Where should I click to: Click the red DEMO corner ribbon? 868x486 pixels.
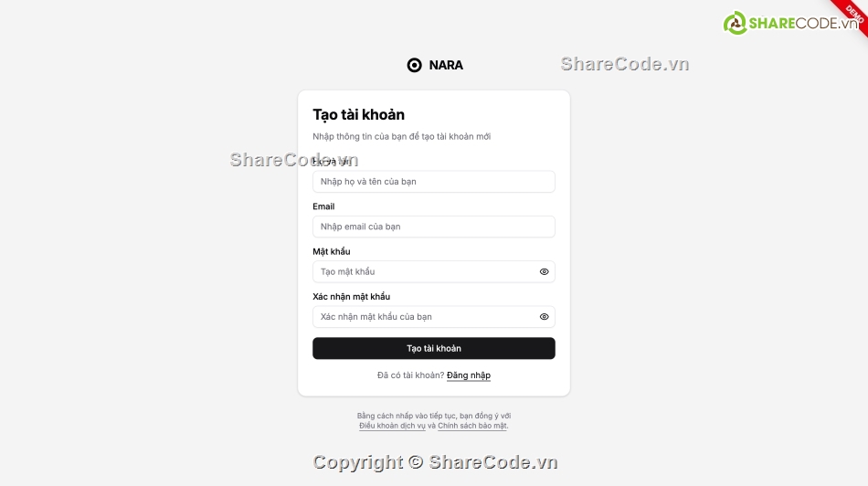point(851,15)
